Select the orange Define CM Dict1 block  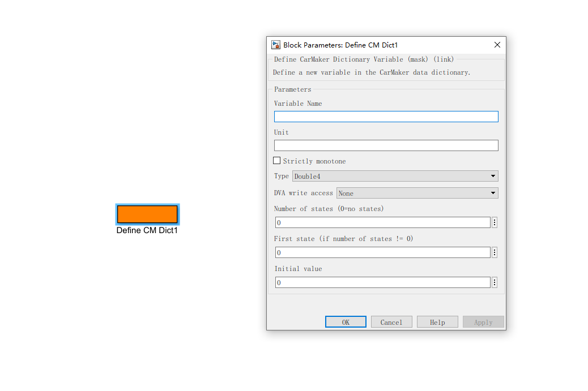147,214
